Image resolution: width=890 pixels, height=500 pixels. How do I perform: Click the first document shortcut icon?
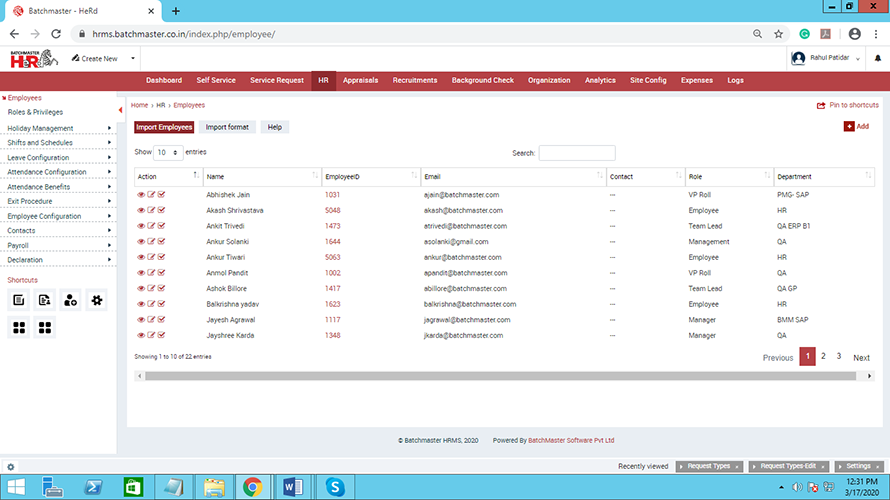[x=19, y=300]
